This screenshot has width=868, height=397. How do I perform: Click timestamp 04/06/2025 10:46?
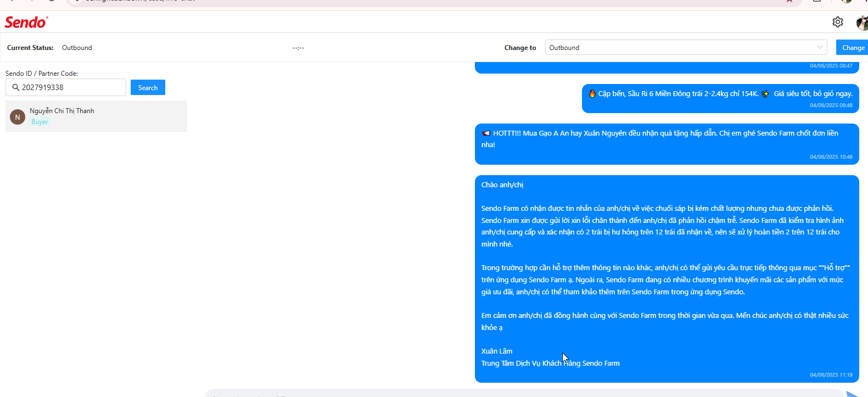pos(831,157)
